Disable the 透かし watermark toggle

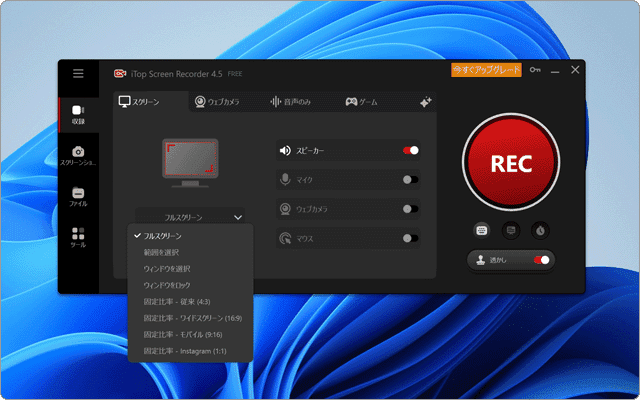pyautogui.click(x=542, y=260)
